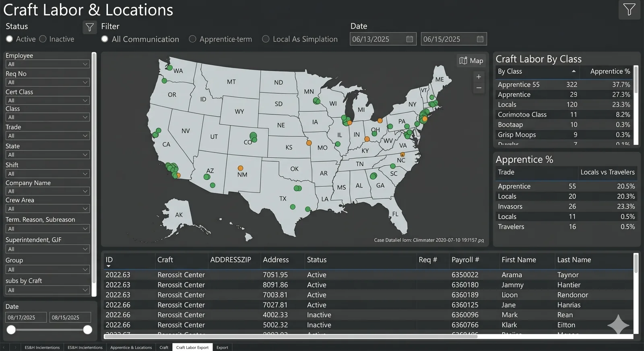The width and height of the screenshot is (644, 351).
Task: Expand the Employee dropdown
Action: tap(47, 64)
